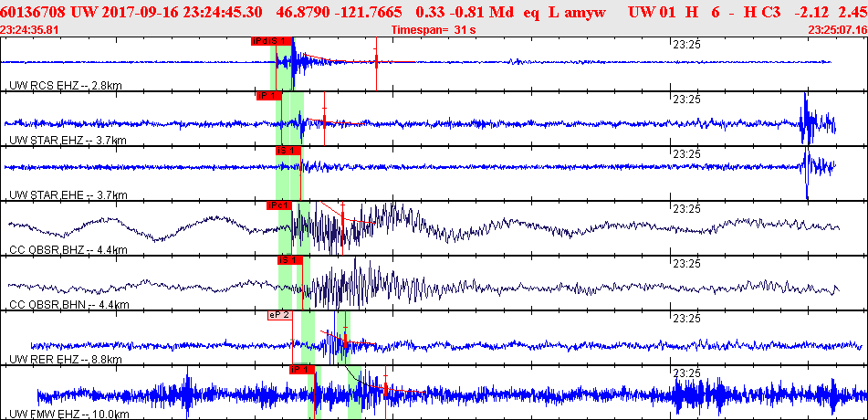The image size is (868, 420).
Task: Select the UW RCS EHZ -- 2.8km channel label
Action: [66, 85]
